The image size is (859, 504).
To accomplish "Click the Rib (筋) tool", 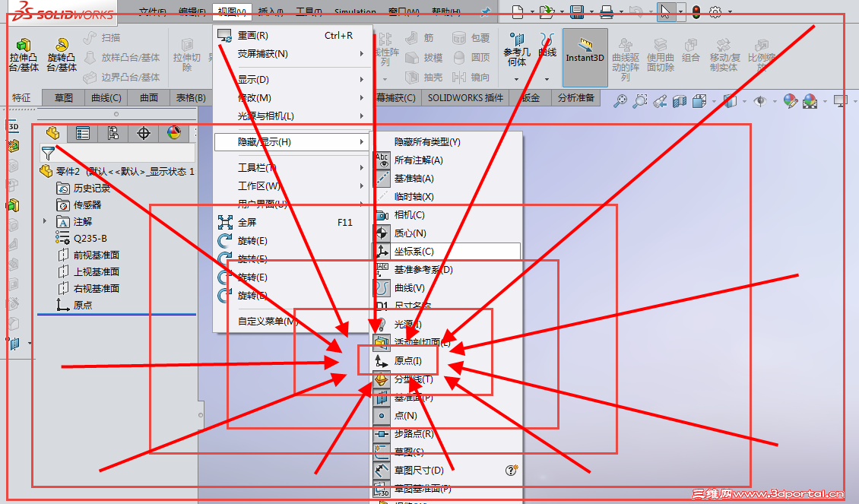I will pyautogui.click(x=420, y=38).
